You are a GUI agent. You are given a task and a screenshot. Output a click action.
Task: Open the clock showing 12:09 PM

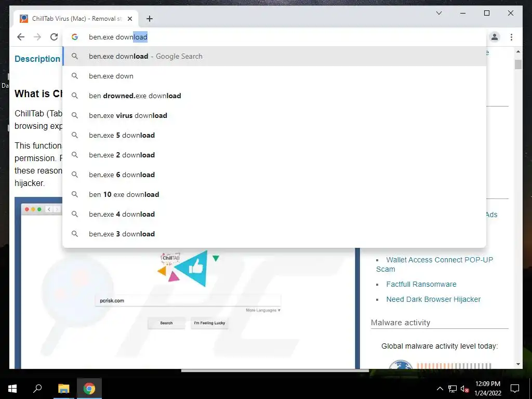pyautogui.click(x=487, y=389)
